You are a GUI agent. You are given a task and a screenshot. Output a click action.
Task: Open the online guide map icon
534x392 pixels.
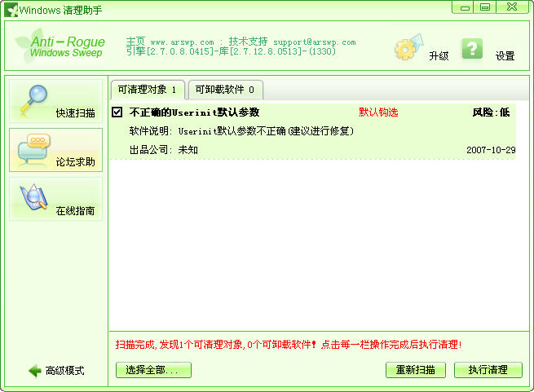click(33, 197)
